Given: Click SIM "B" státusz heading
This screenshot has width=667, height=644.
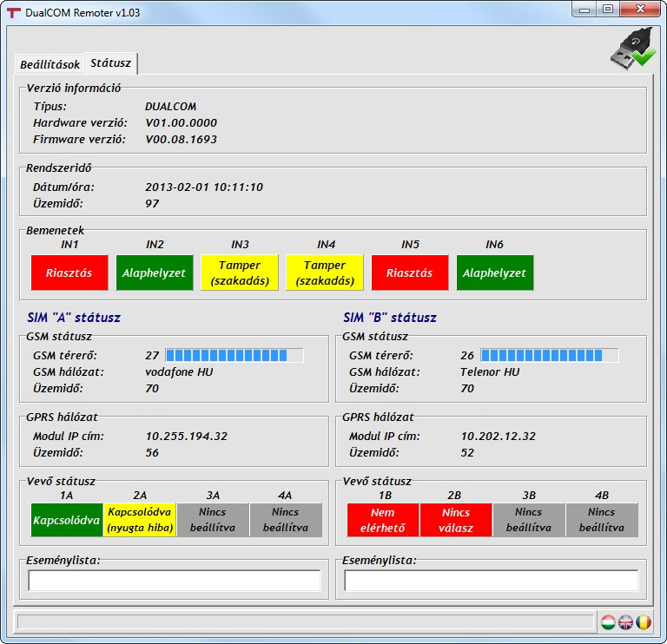Looking at the screenshot, I should [x=390, y=318].
